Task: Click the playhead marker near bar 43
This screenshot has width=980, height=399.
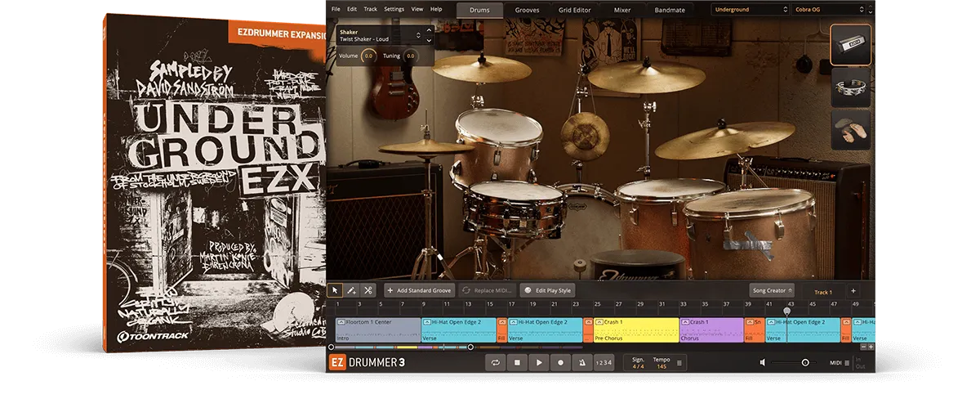Action: (x=787, y=311)
